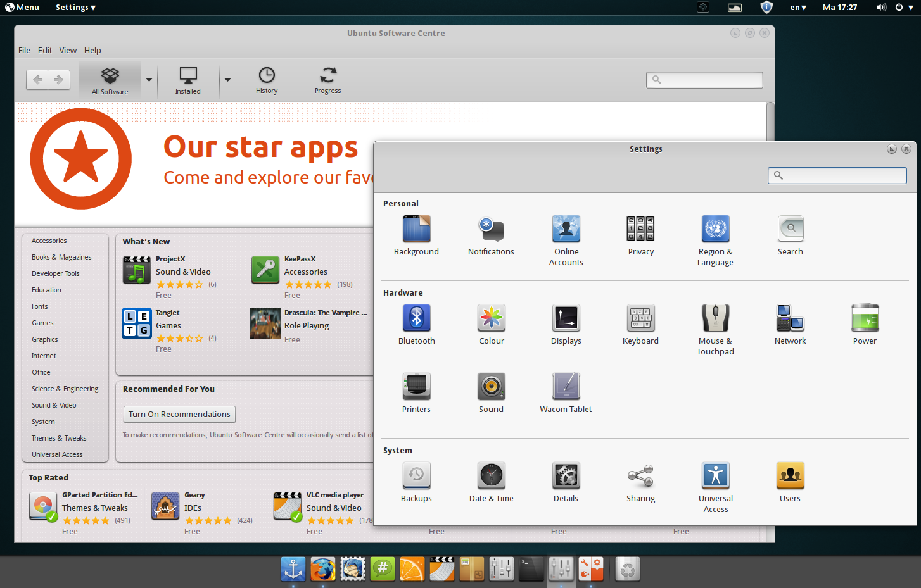Open the Printers settings panel
921x588 pixels.
coord(416,393)
